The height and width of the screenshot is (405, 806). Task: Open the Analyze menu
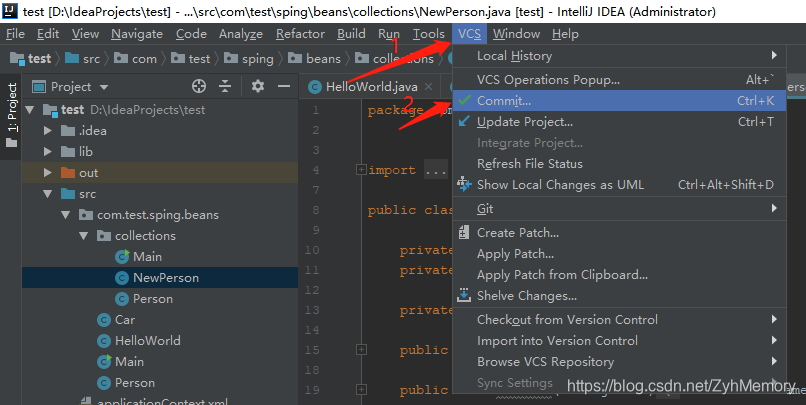[241, 34]
